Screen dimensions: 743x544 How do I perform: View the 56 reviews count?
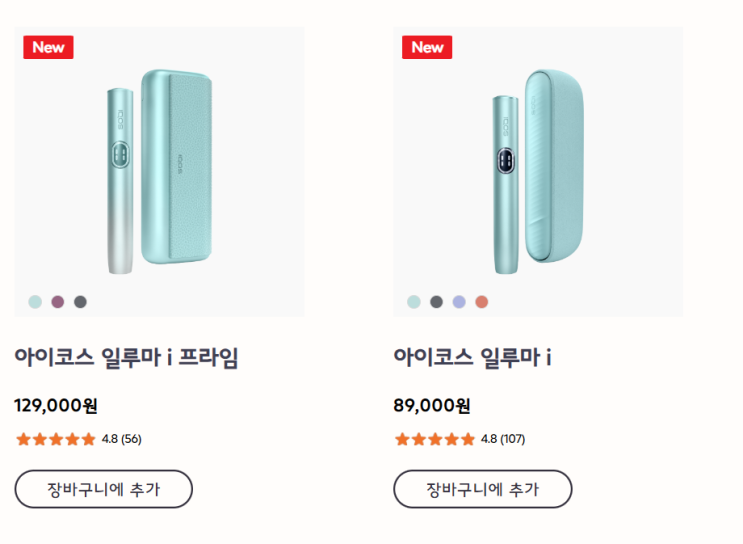131,439
